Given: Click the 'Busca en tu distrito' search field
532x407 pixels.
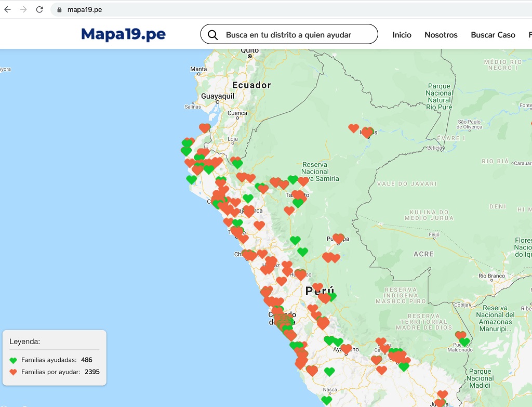Looking at the screenshot, I should tap(289, 34).
